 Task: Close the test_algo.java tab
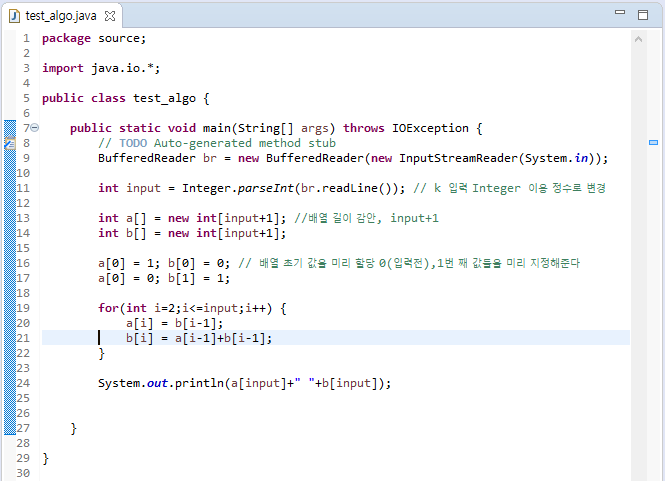click(110, 16)
